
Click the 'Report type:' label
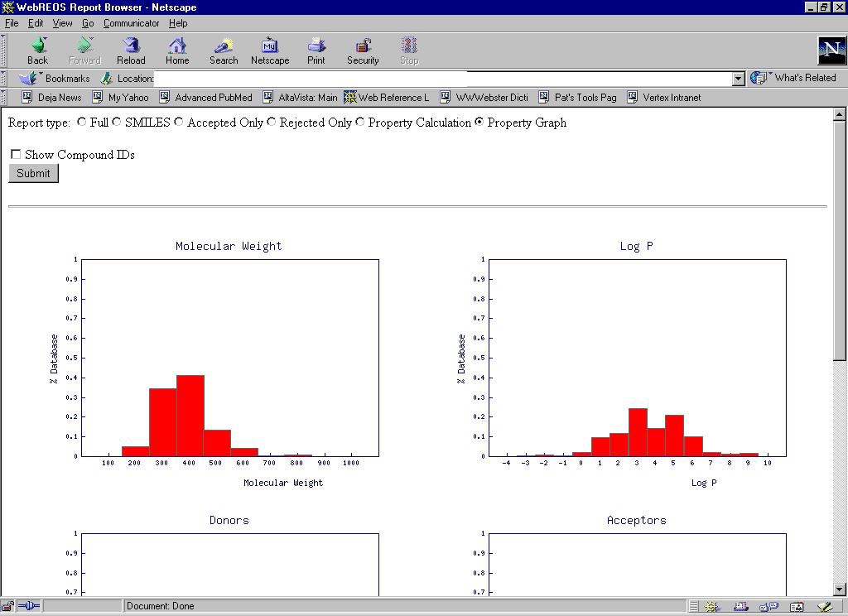click(x=39, y=123)
